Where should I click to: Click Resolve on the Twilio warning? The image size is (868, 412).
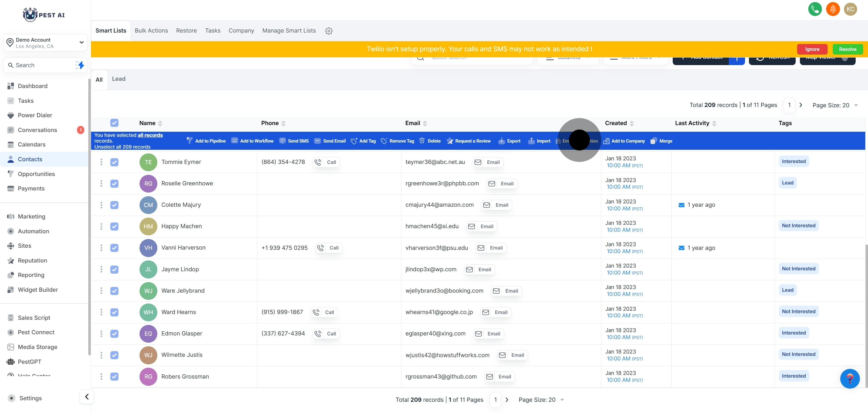coord(847,49)
